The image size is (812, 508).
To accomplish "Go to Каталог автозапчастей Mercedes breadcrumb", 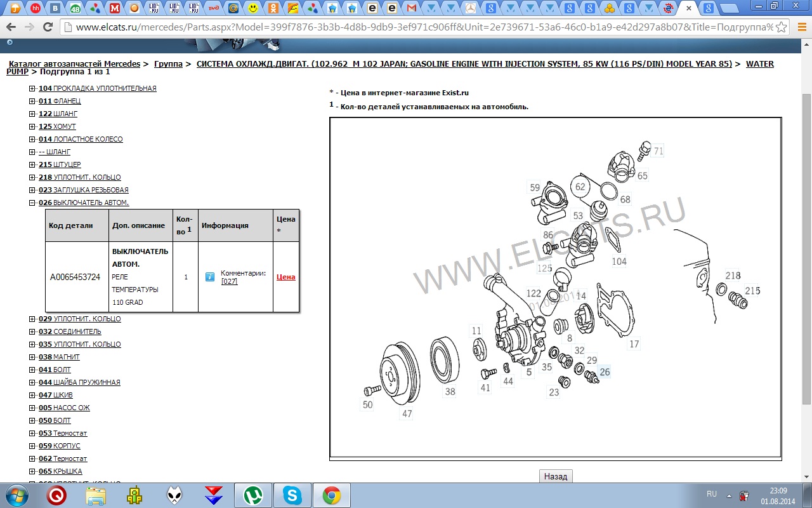I will click(74, 64).
